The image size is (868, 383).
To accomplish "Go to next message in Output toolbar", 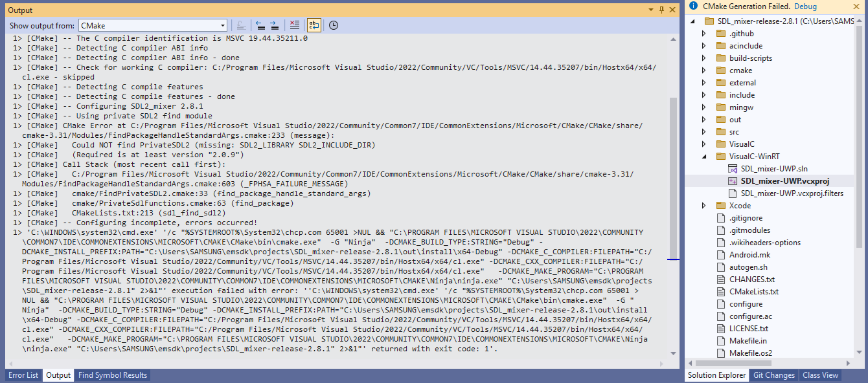I will pos(275,25).
